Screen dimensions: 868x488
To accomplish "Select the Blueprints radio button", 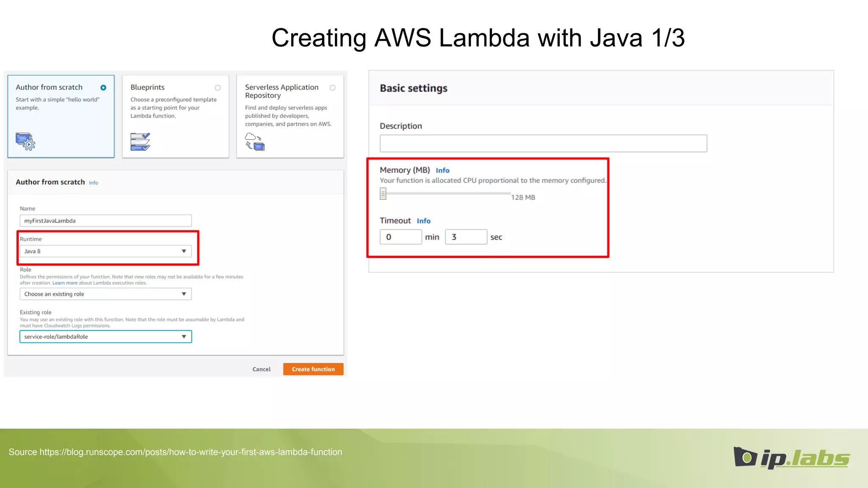I will click(218, 88).
